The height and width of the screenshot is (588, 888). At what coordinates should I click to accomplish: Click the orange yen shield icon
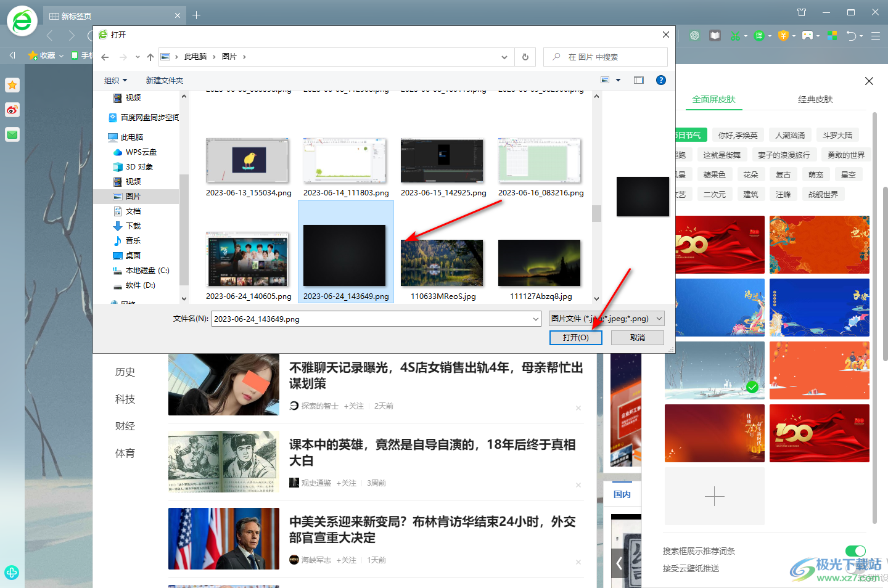coord(783,36)
